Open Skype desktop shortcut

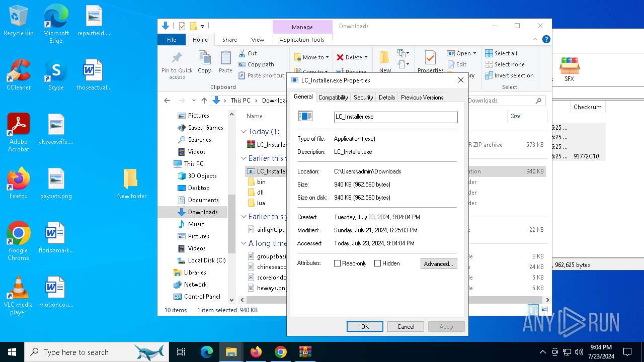click(56, 75)
